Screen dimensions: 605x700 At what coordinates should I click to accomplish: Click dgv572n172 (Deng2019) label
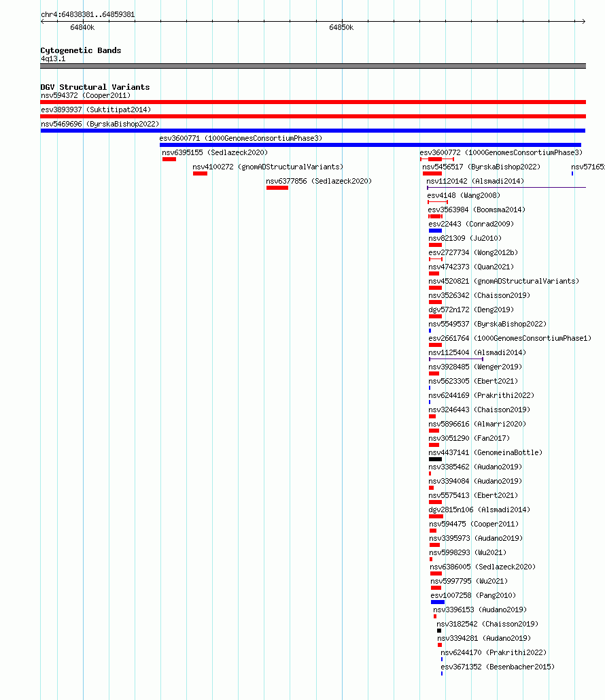[x=471, y=310]
